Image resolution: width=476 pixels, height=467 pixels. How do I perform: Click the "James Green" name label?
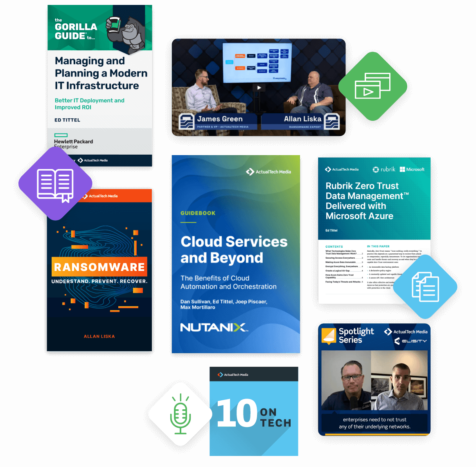point(220,119)
